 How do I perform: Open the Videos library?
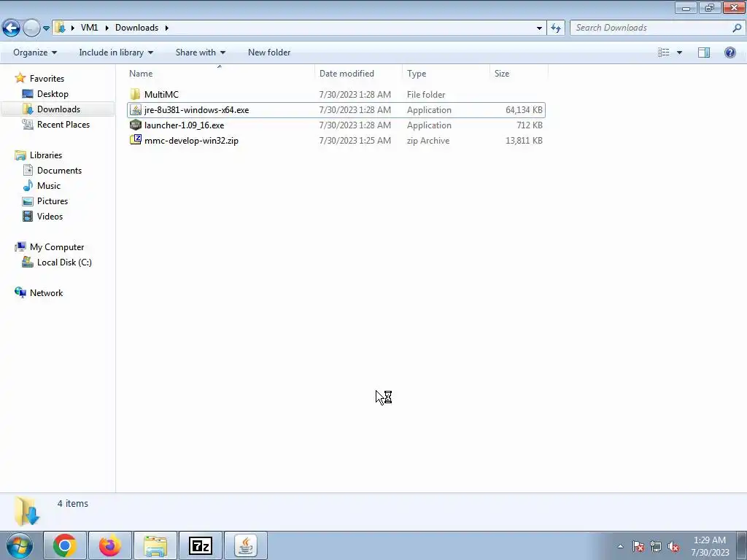point(50,216)
